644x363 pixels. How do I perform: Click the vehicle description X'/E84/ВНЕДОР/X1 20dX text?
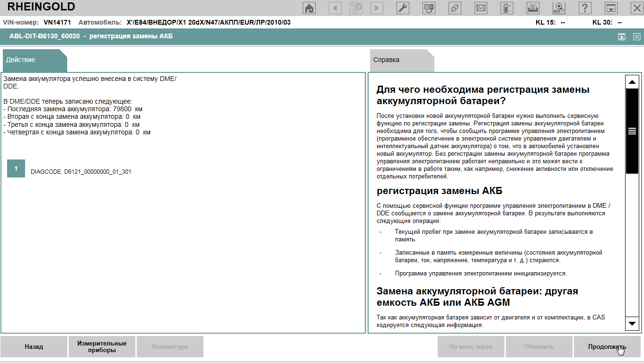tap(209, 22)
